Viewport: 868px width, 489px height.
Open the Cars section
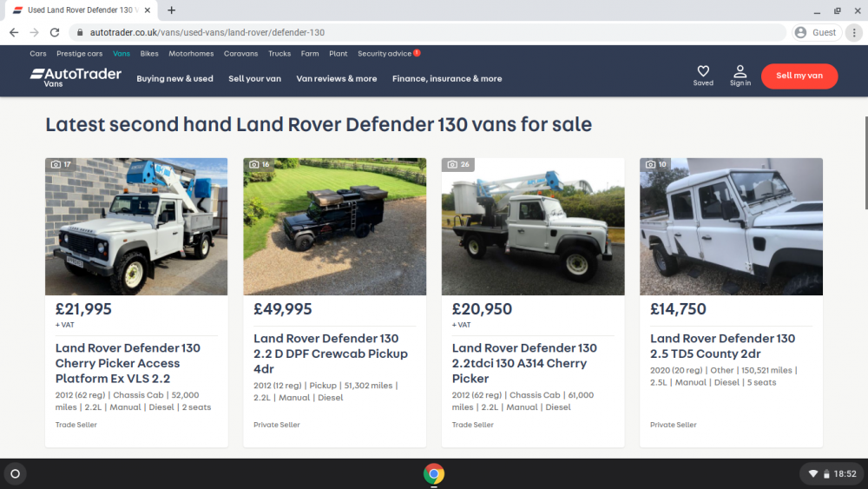point(37,54)
